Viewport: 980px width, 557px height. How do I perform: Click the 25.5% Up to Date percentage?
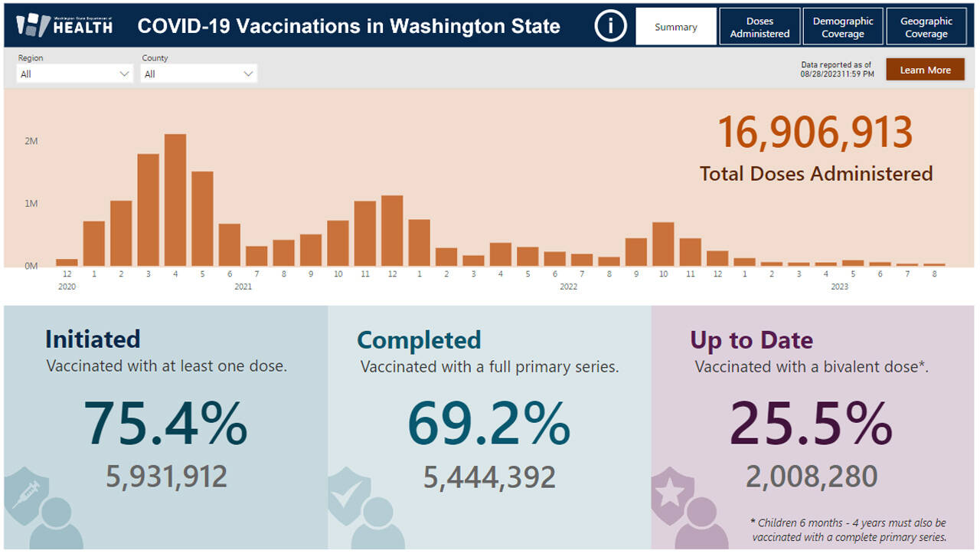811,424
